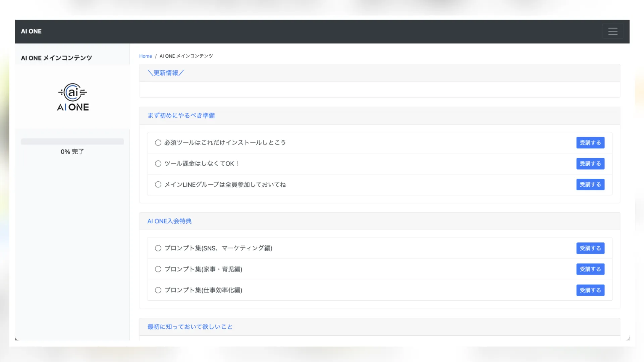Toggle the circle for プロンプト集(仕事効率化編)
Viewport: 644px width, 362px height.
(158, 290)
